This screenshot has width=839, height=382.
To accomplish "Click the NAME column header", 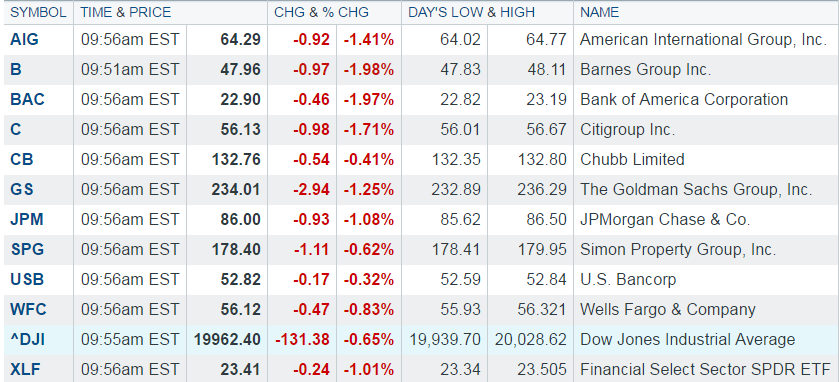I will click(x=599, y=12).
